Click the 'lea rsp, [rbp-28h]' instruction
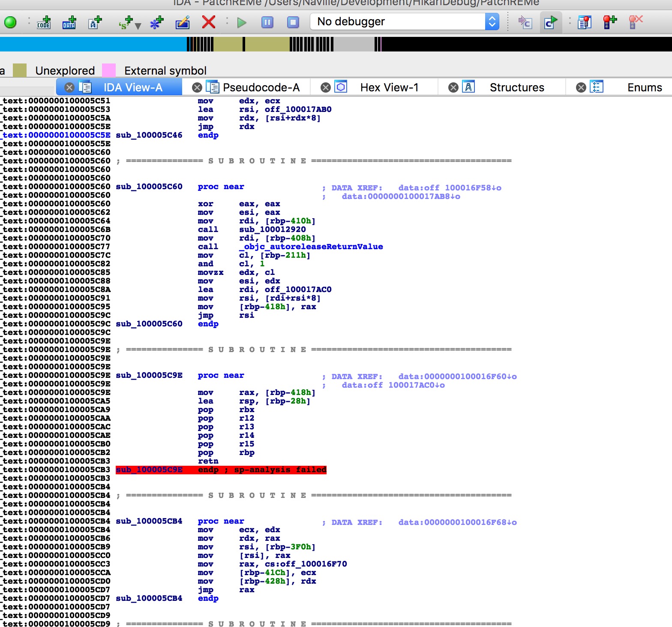 (x=254, y=401)
